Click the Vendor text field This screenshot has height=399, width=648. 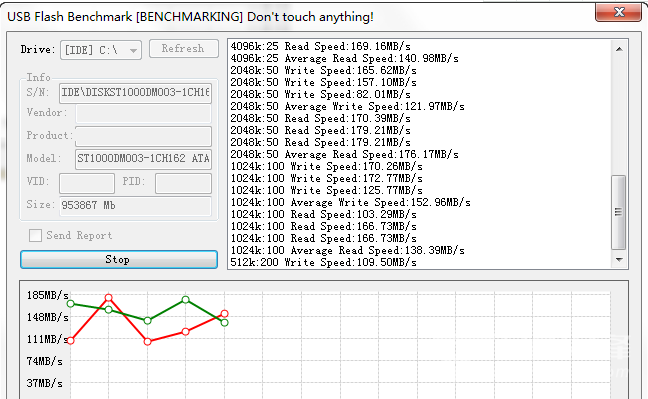[143, 113]
